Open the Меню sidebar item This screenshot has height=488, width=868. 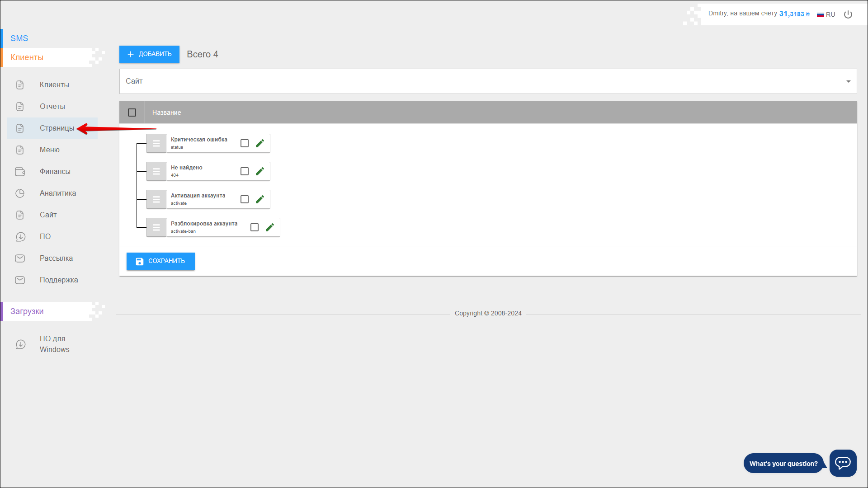(x=50, y=150)
